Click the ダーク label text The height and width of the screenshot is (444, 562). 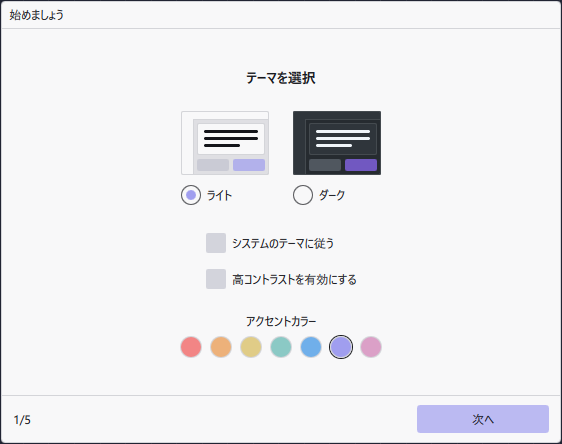click(332, 195)
